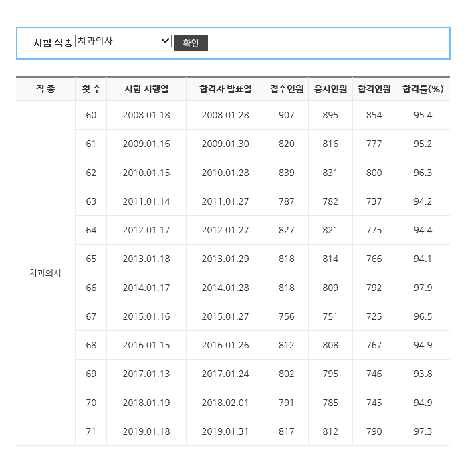Viewport: 476px width, 450px height.
Task: Select round number 60 cell
Action: 91,115
